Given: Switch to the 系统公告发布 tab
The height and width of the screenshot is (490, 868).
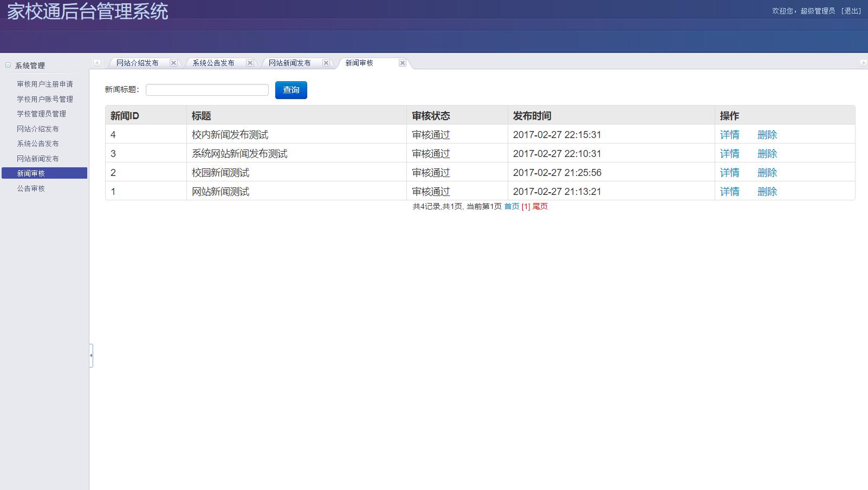Looking at the screenshot, I should [213, 62].
